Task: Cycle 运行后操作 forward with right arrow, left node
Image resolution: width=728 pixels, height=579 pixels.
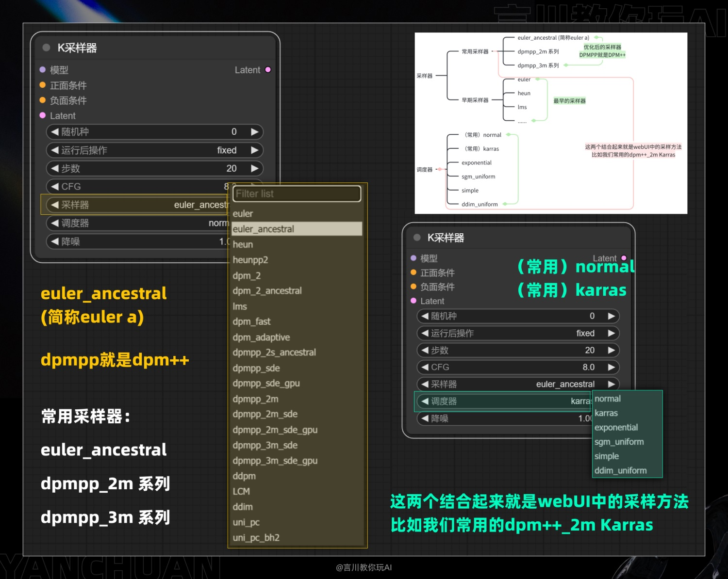Action: click(254, 150)
